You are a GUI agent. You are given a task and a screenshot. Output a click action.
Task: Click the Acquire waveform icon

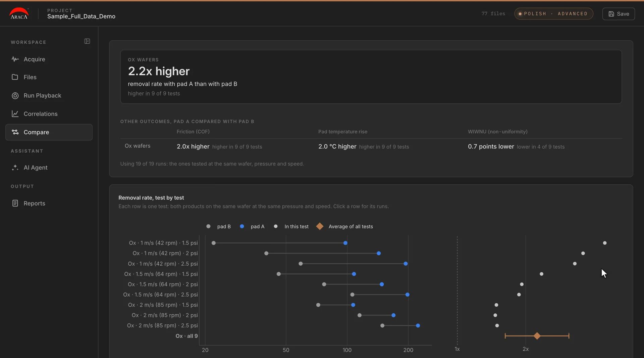[15, 59]
